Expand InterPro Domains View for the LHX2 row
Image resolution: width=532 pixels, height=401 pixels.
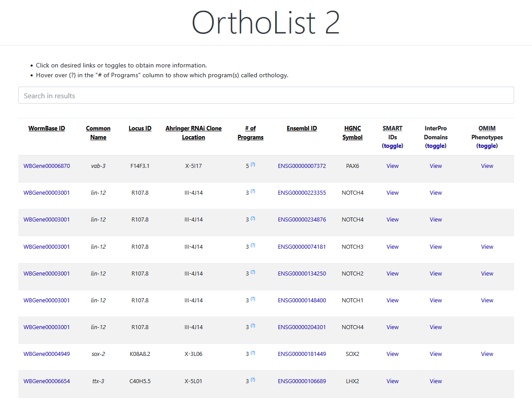(436, 381)
